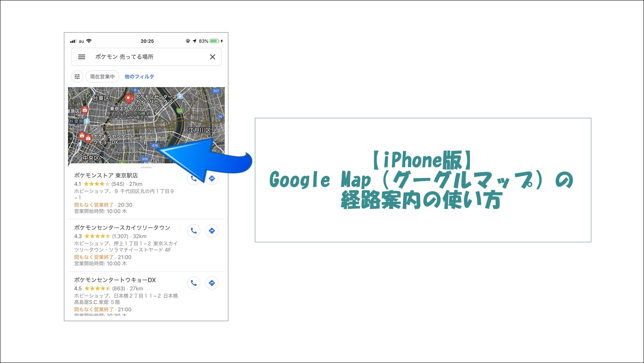The width and height of the screenshot is (644, 363).
Task: Click the 1,307 reviews rating line
Action: tap(110, 236)
